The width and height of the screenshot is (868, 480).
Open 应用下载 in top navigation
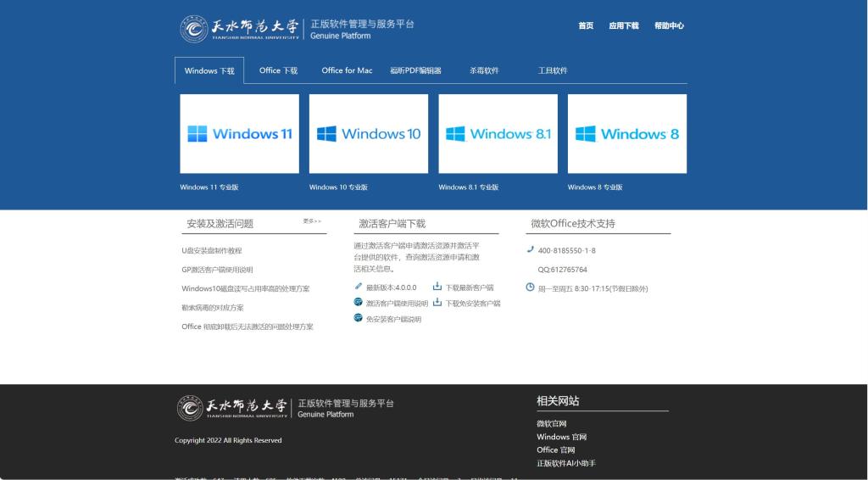[623, 25]
